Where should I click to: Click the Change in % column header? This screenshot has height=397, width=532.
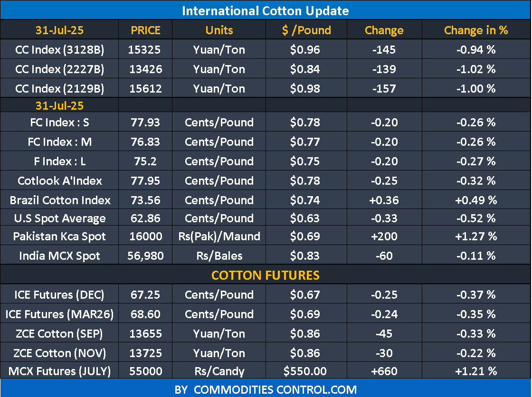(x=476, y=30)
